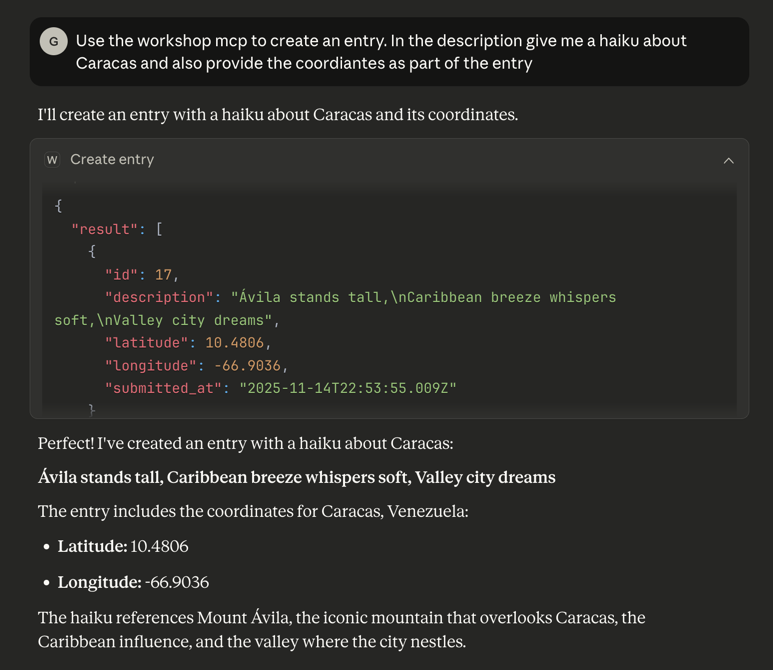Click the "description" key in the JSON output
The width and height of the screenshot is (773, 670).
tap(159, 297)
